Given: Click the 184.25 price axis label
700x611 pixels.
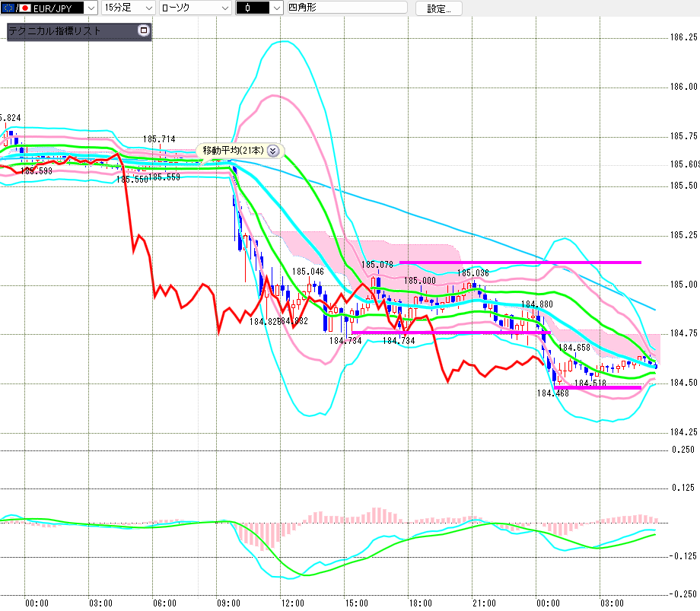Looking at the screenshot, I should (683, 432).
